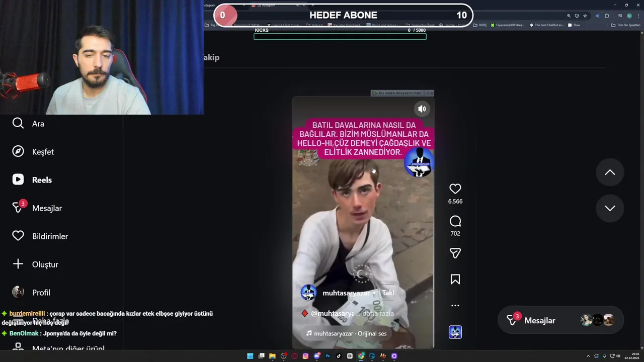The height and width of the screenshot is (362, 644).
Task: Open the Flow bookmark
Action: click(574, 25)
